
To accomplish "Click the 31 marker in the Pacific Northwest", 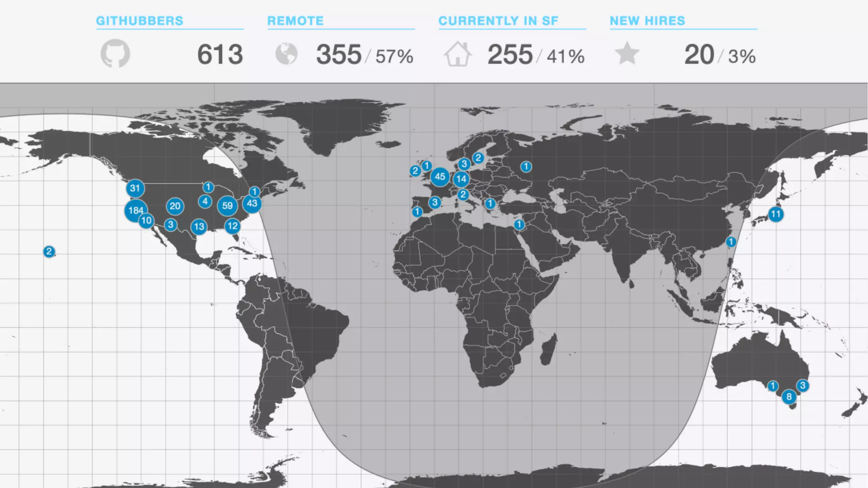I will pyautogui.click(x=135, y=188).
